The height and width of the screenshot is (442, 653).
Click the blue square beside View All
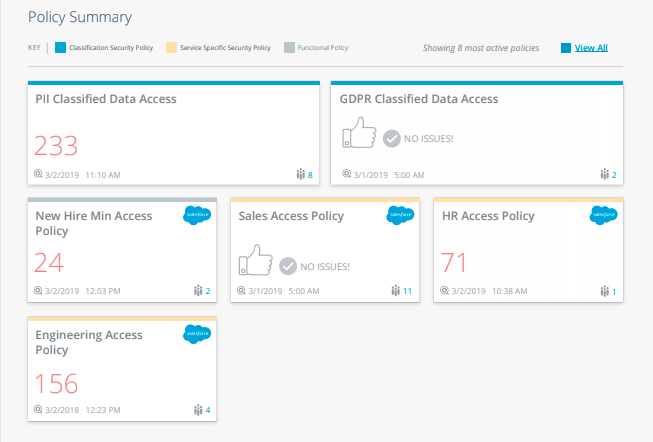(x=566, y=48)
